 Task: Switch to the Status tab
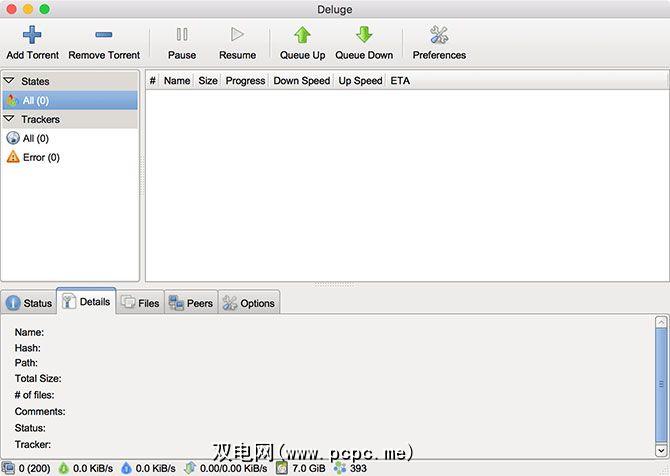click(x=29, y=303)
